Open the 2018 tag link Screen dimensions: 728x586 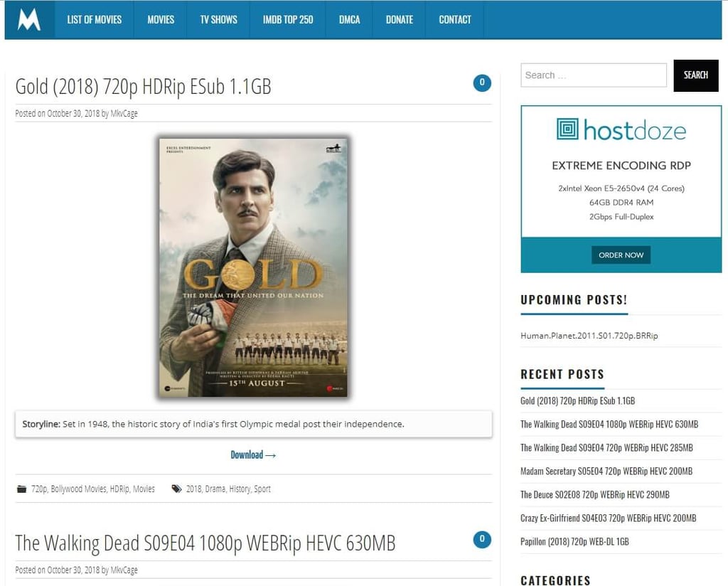193,489
